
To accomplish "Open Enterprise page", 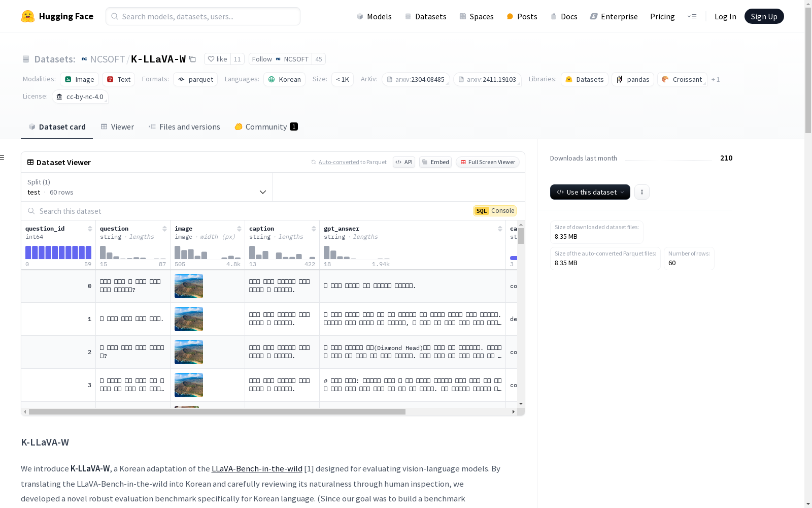I will pyautogui.click(x=614, y=16).
